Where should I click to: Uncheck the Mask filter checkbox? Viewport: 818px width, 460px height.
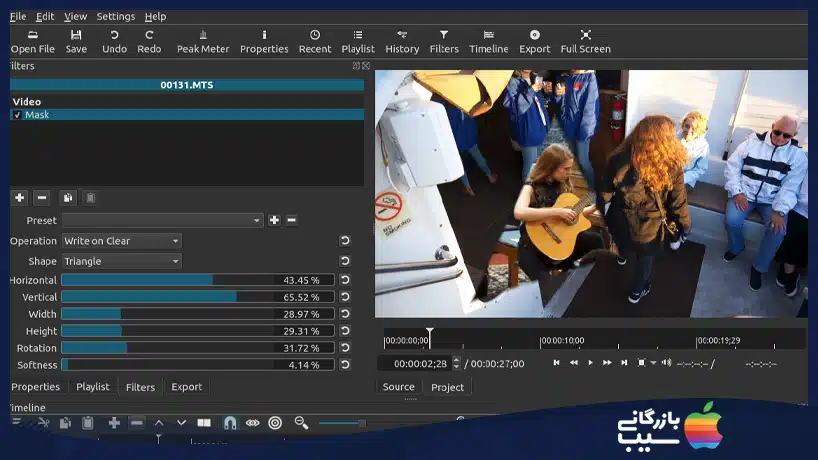tap(17, 115)
